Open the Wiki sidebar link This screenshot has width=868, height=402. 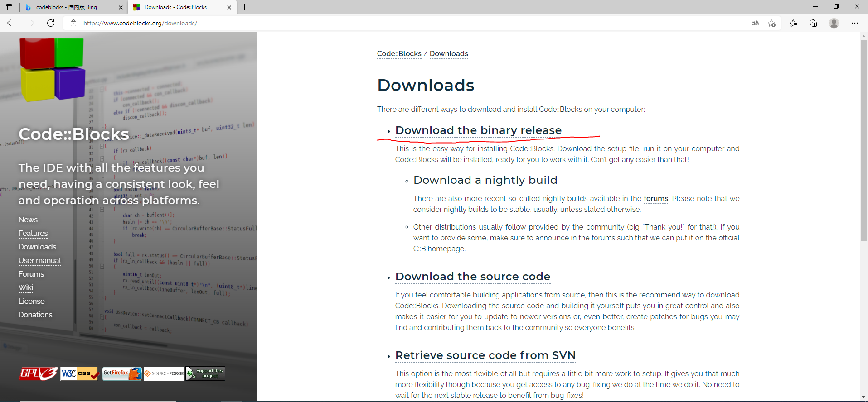26,288
